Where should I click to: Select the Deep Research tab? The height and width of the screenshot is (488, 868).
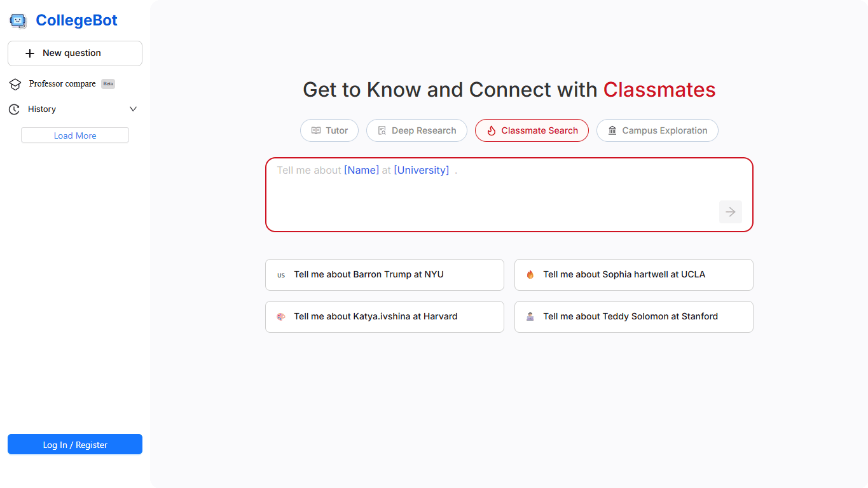click(x=417, y=130)
